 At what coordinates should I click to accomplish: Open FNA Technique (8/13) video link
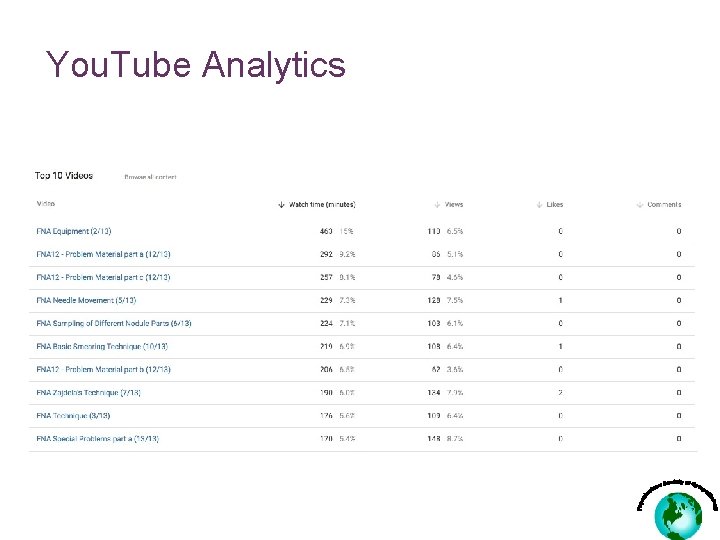tap(73, 416)
